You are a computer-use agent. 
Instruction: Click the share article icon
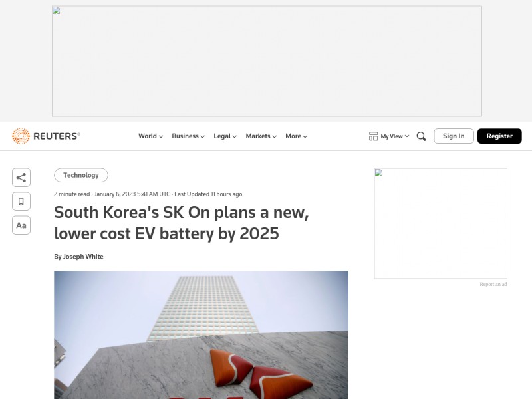21,178
